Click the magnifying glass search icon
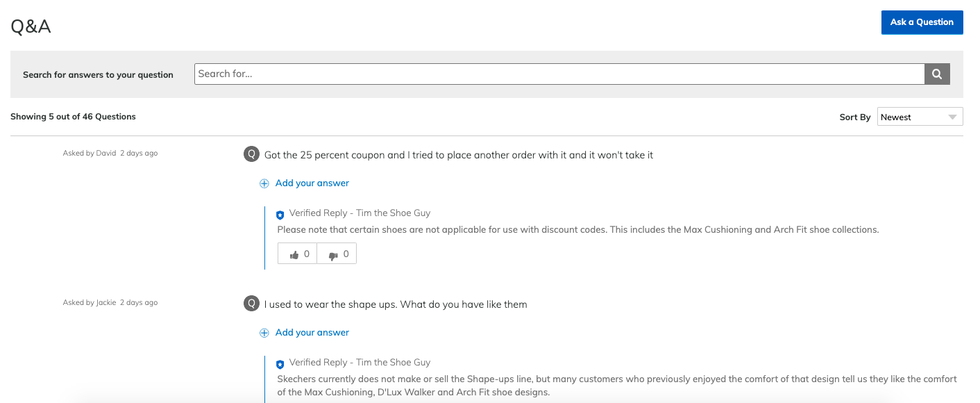This screenshot has width=980, height=403. pos(937,74)
